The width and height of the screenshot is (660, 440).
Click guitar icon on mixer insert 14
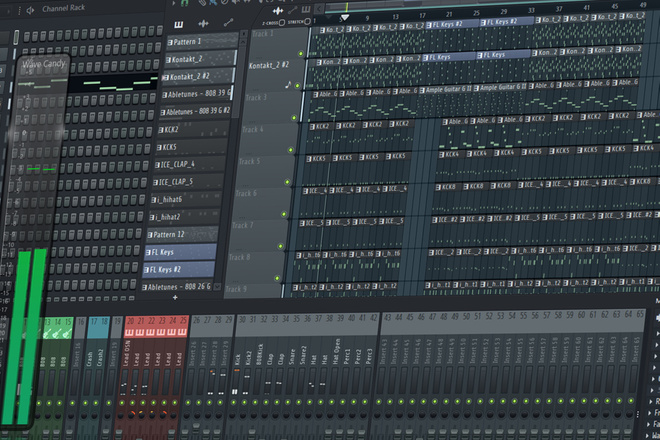coord(57,334)
